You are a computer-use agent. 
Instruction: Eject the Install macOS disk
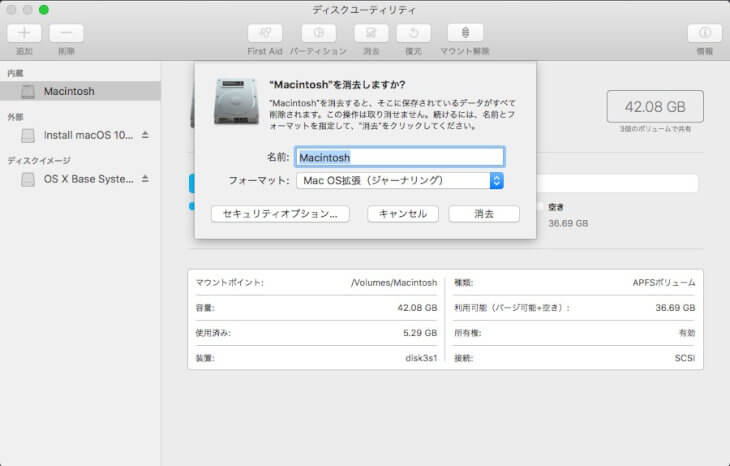pyautogui.click(x=145, y=135)
